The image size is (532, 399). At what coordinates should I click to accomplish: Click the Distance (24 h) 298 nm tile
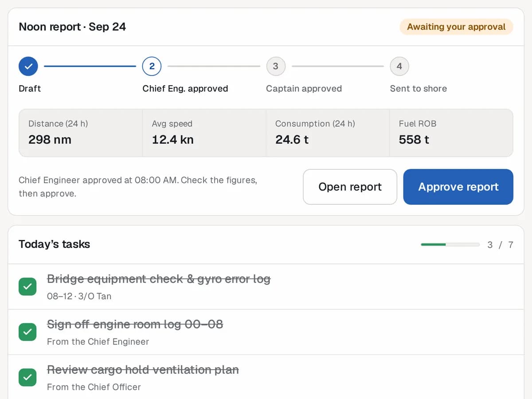[x=81, y=133]
